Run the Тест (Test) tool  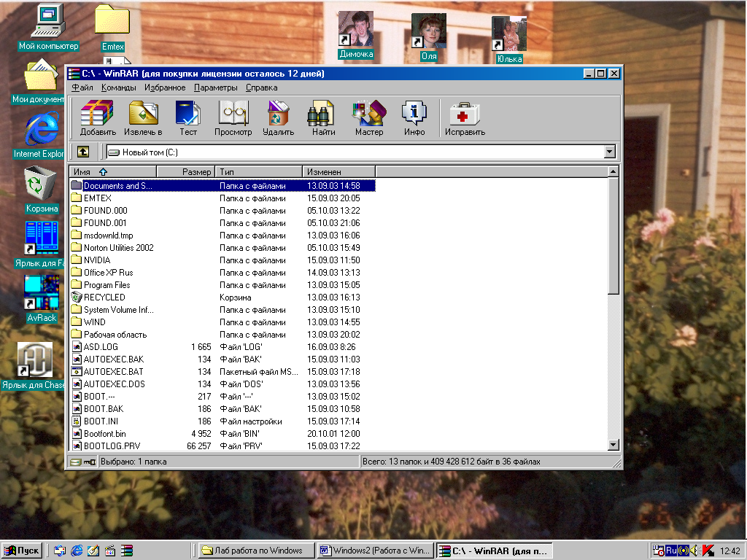188,117
